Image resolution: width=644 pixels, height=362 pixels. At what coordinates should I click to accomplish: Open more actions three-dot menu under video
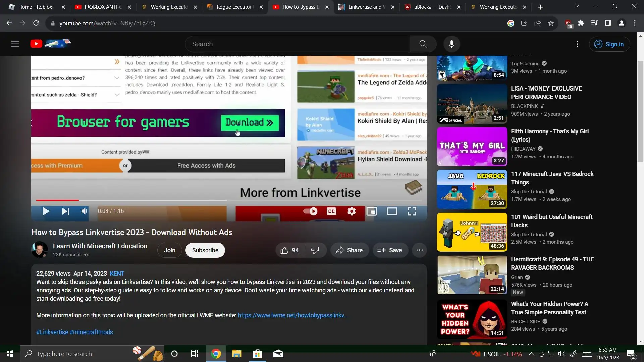(x=419, y=250)
